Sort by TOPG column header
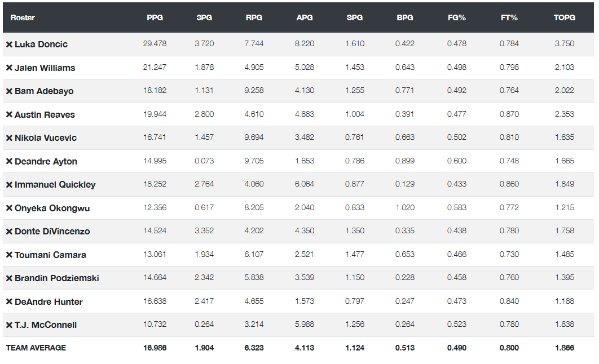The width and height of the screenshot is (599, 364). click(564, 17)
